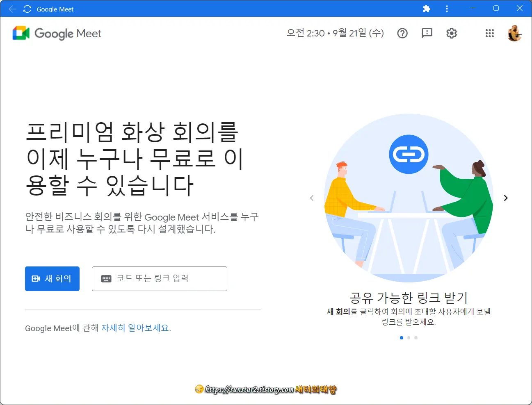Open the settings gear icon
The height and width of the screenshot is (405, 532).
(452, 33)
